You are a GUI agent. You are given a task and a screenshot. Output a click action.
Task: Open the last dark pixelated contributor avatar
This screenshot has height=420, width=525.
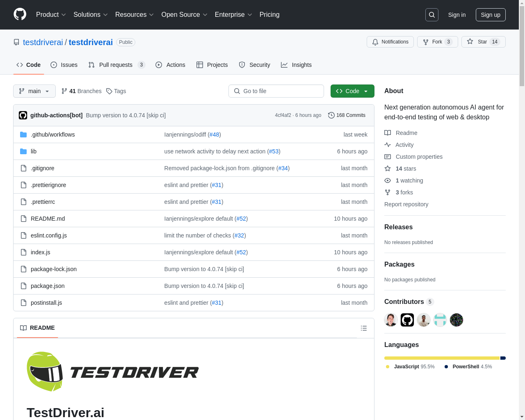[457, 320]
